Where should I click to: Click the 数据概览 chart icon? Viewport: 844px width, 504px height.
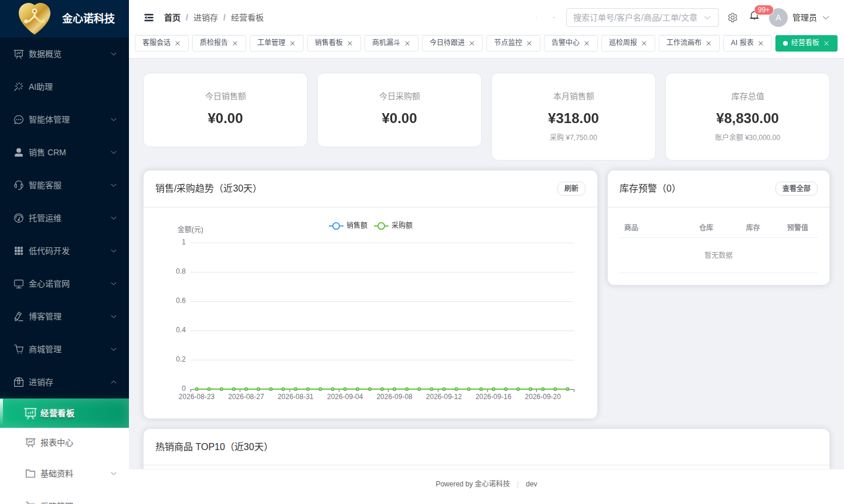coord(19,54)
